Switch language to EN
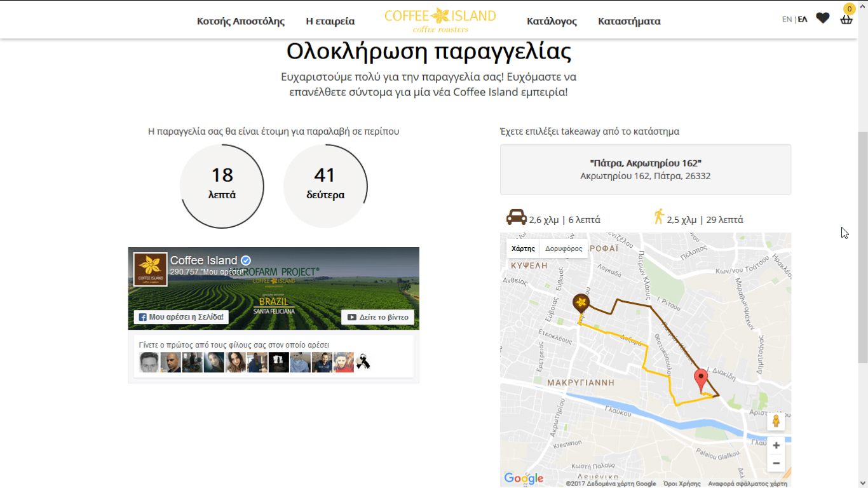Viewport: 868px width, 488px height. tap(787, 19)
